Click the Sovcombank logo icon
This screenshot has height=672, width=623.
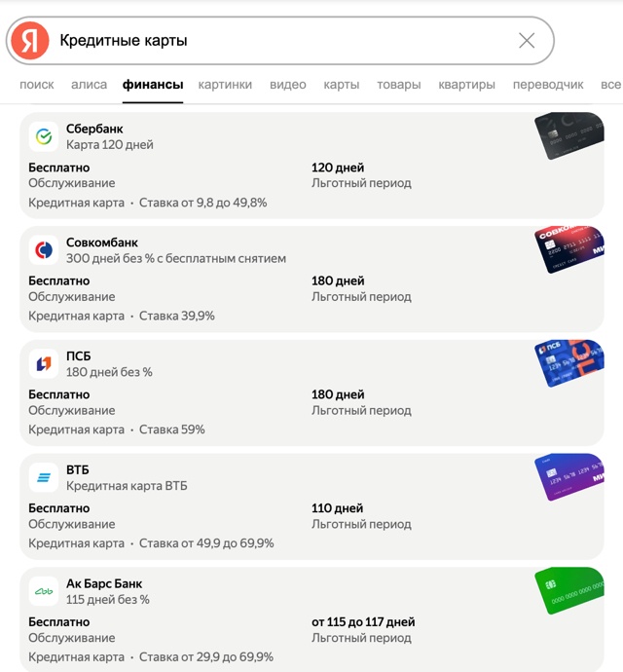click(44, 250)
